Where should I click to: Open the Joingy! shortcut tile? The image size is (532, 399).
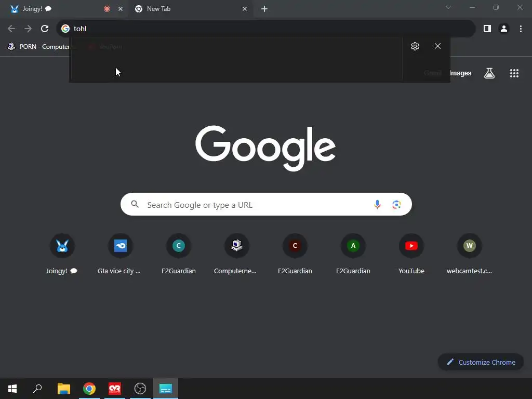pyautogui.click(x=62, y=254)
